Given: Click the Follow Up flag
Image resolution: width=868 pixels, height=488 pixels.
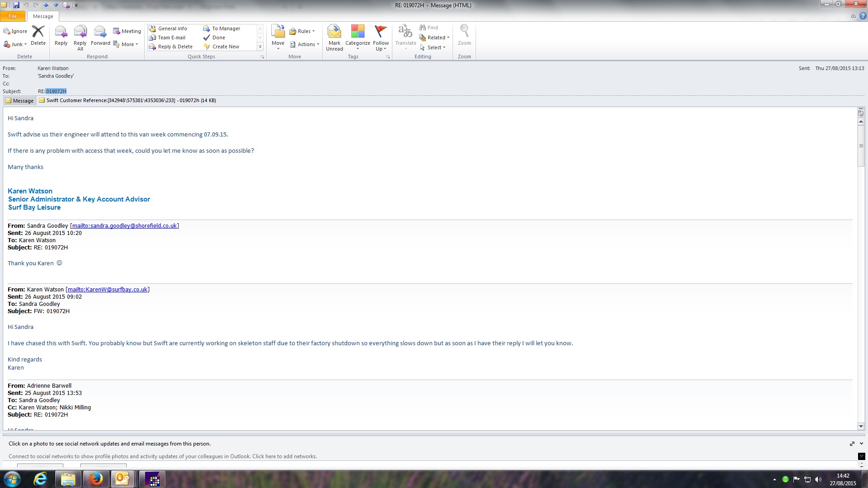Looking at the screenshot, I should pos(381,38).
